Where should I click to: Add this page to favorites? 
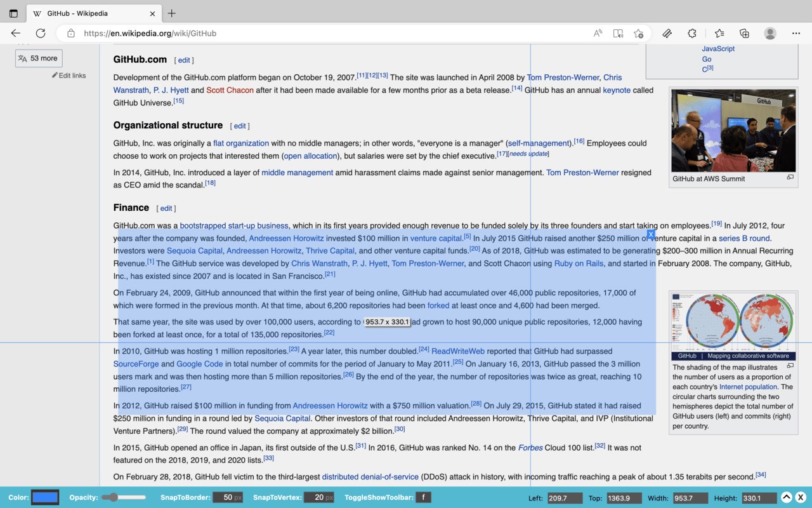click(638, 33)
